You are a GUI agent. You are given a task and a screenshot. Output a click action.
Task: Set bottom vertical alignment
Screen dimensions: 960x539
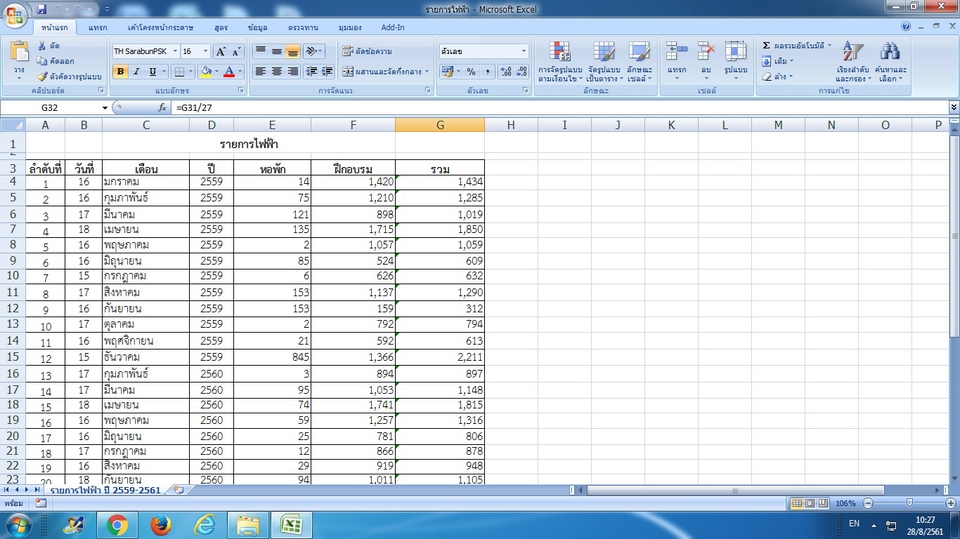coord(293,51)
